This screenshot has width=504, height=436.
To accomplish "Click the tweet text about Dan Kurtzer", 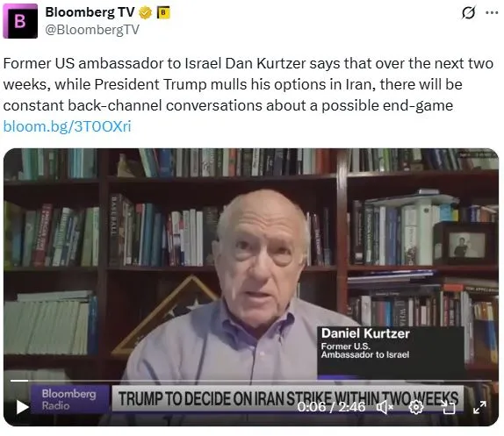I will click(x=248, y=84).
